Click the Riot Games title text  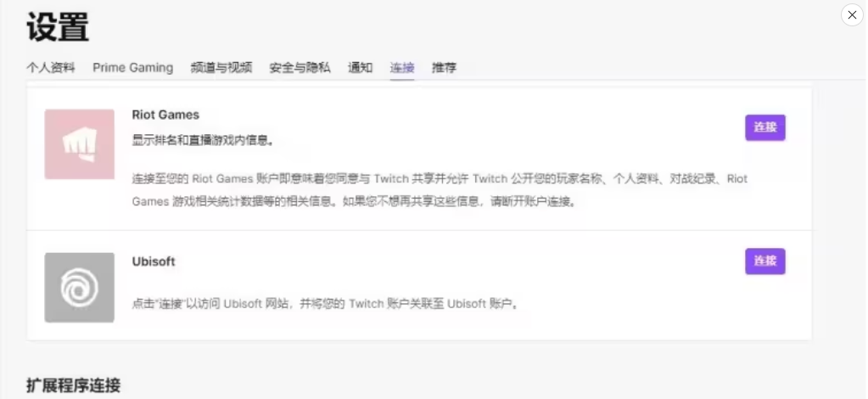(x=165, y=115)
